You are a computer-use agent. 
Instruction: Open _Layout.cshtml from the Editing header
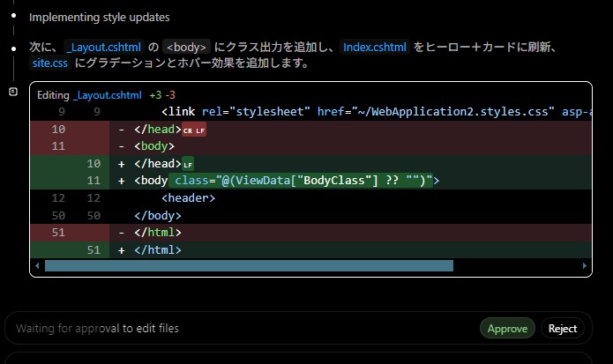(x=108, y=94)
